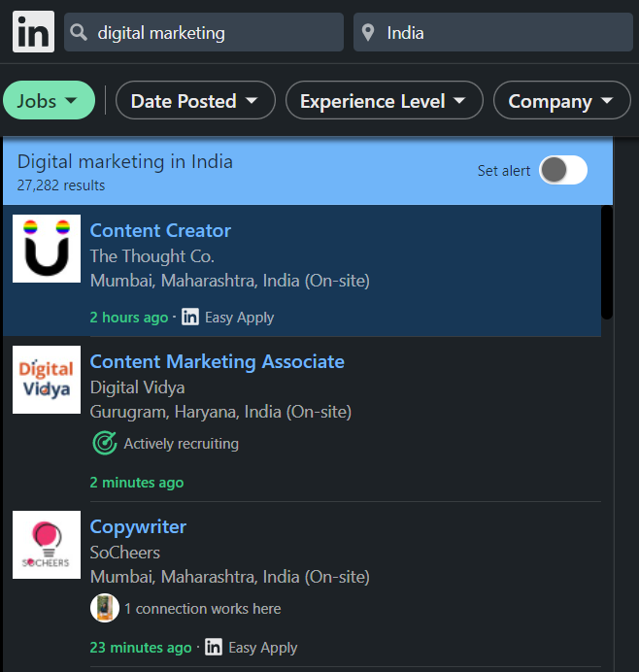Click the LinkedIn Easy Apply icon for Copywriter
Image resolution: width=639 pixels, height=672 pixels.
(214, 647)
